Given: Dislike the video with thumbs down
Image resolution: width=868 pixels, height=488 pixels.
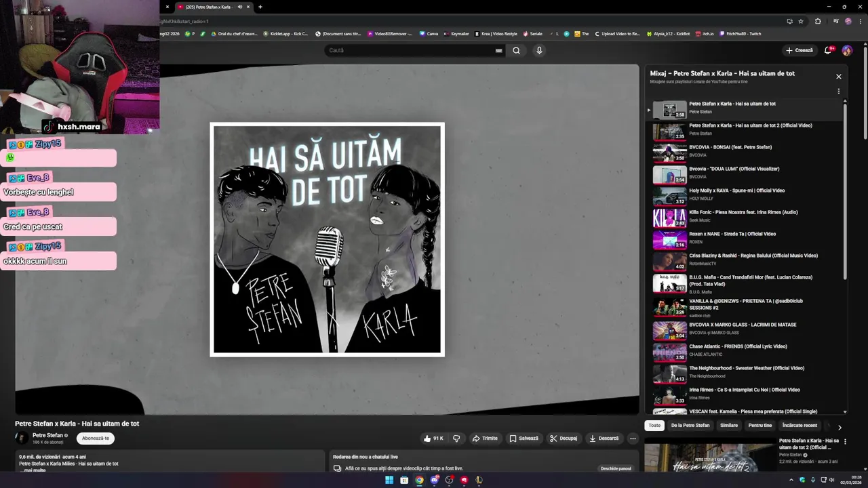Looking at the screenshot, I should click(x=456, y=439).
